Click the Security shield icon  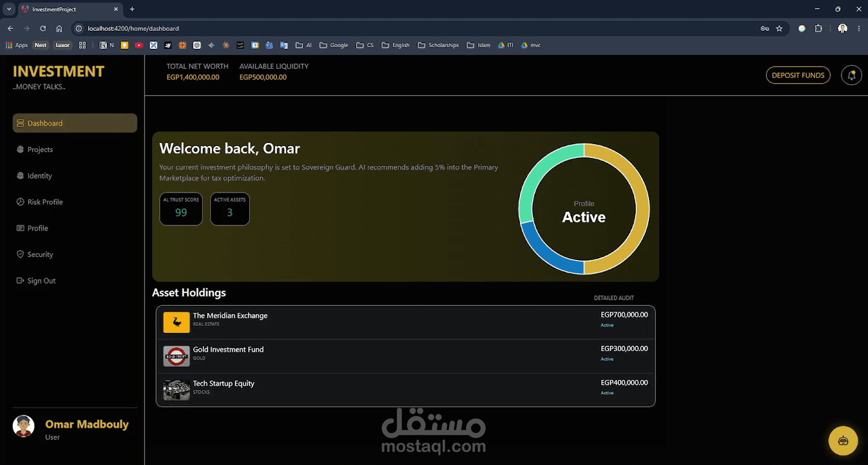[x=20, y=254]
